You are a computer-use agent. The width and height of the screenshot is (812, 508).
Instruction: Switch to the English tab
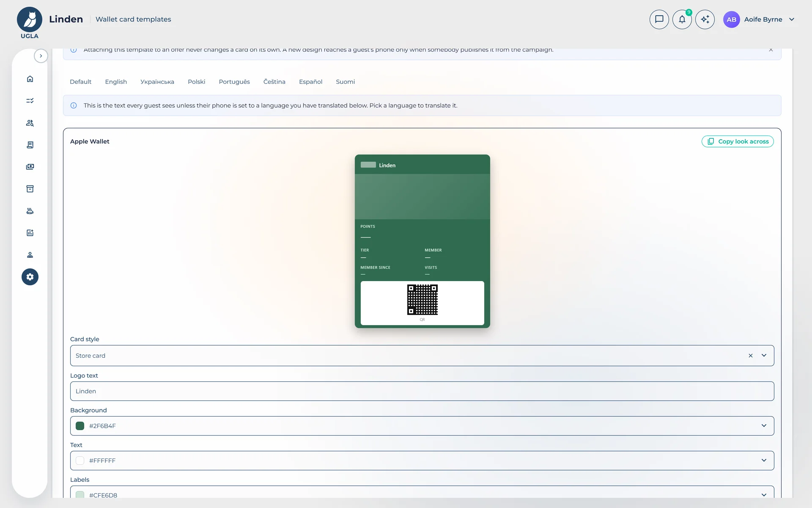pos(116,82)
